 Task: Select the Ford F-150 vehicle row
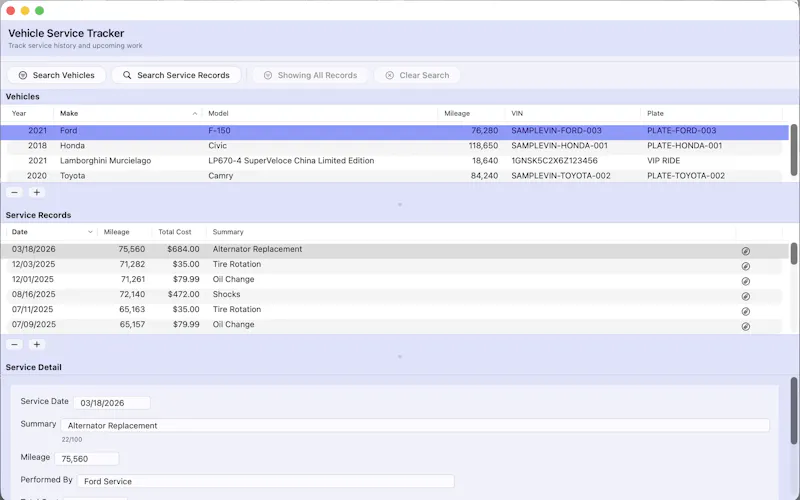tap(394, 131)
